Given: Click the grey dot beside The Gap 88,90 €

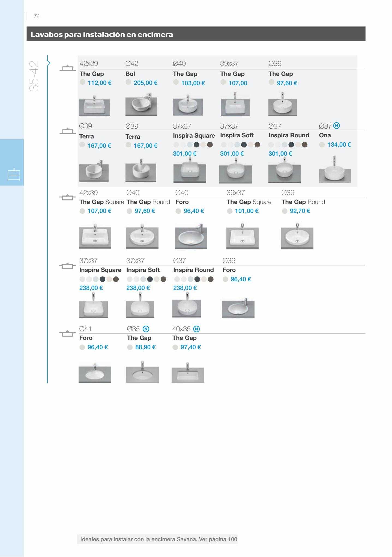Looking at the screenshot, I should click(x=130, y=347).
